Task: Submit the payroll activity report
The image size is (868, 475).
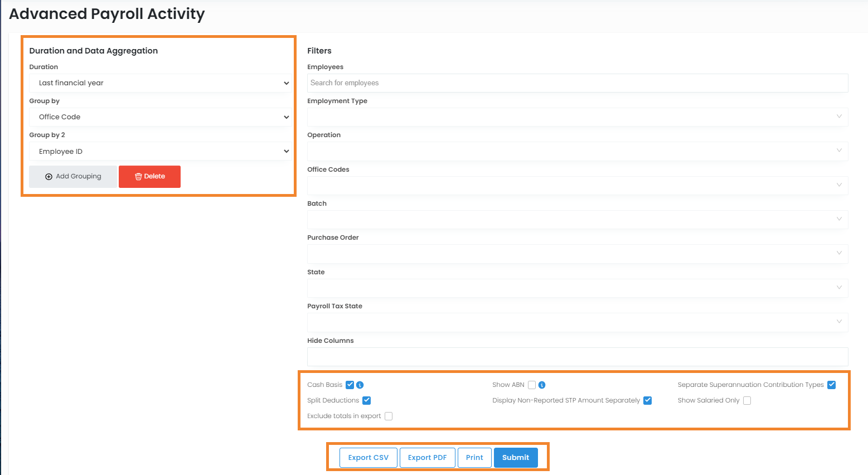Action: 516,458
